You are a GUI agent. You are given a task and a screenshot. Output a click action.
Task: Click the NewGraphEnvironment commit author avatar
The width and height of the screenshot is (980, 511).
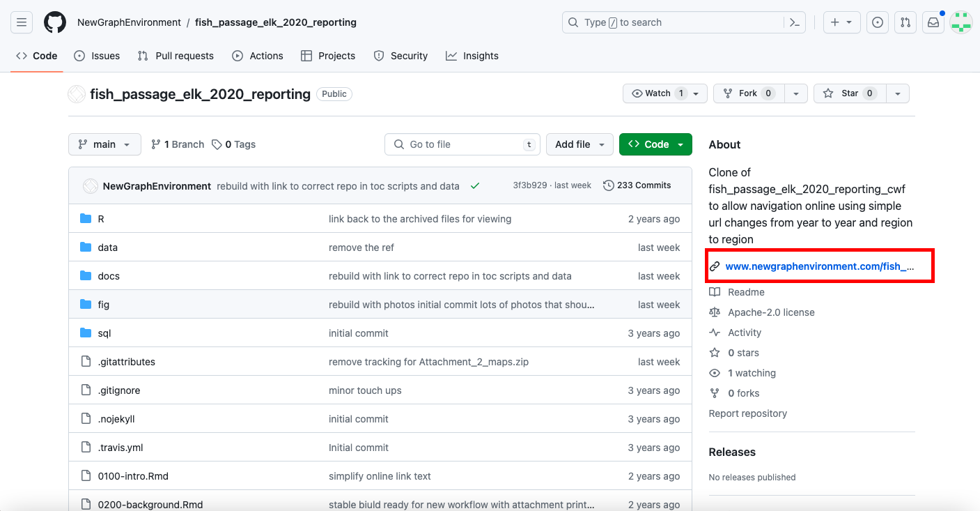[91, 186]
